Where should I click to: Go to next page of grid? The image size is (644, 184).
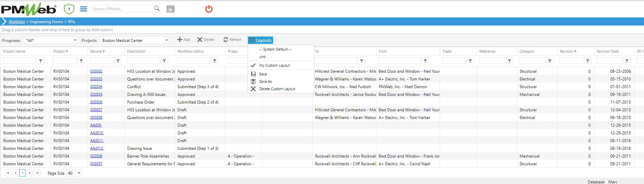[30, 173]
